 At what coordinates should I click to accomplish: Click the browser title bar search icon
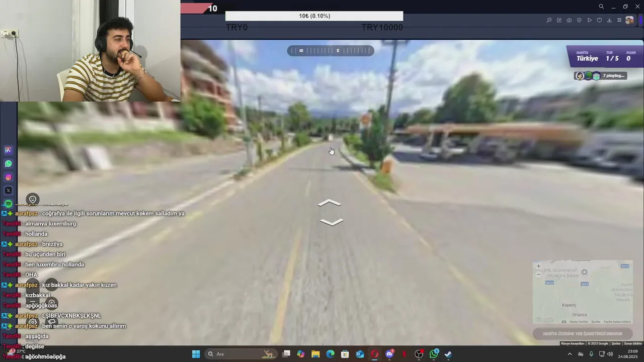(x=601, y=7)
